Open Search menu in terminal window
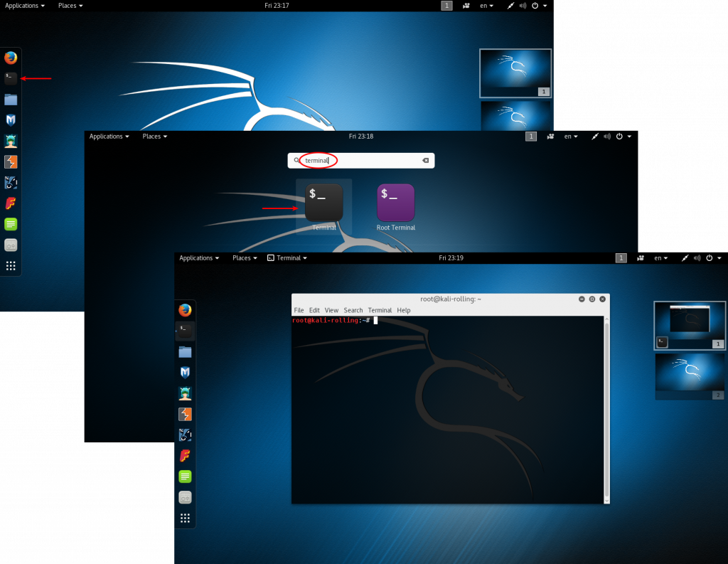The image size is (728, 564). point(353,311)
